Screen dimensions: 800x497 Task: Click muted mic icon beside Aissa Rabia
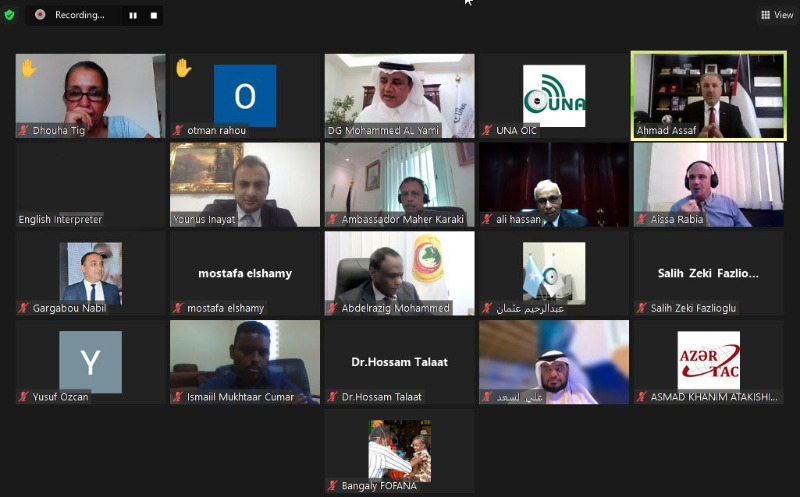coord(642,219)
